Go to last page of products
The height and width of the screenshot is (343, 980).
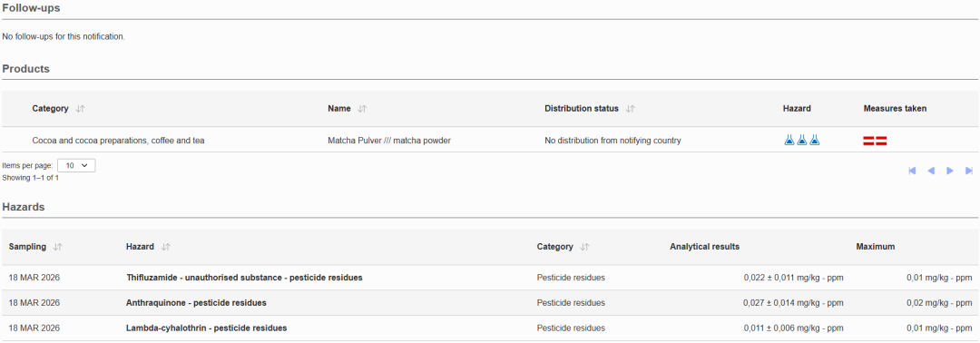[969, 171]
